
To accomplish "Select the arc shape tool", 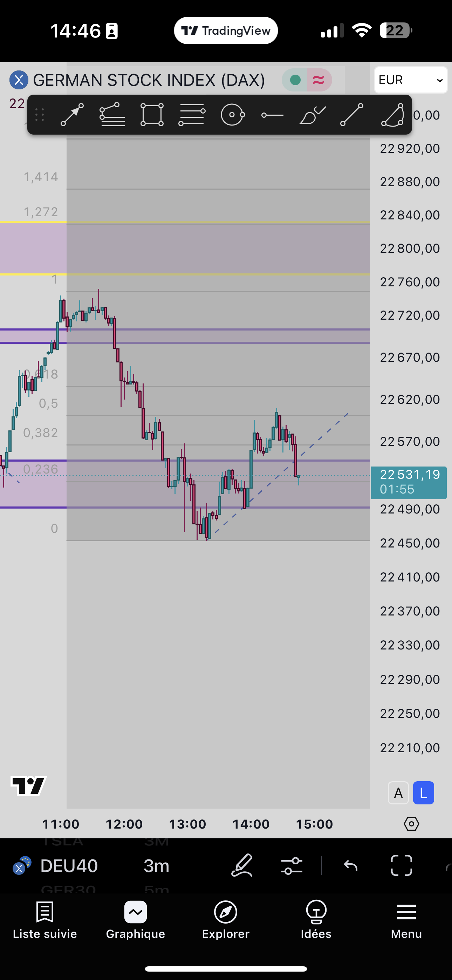I will coord(392,115).
